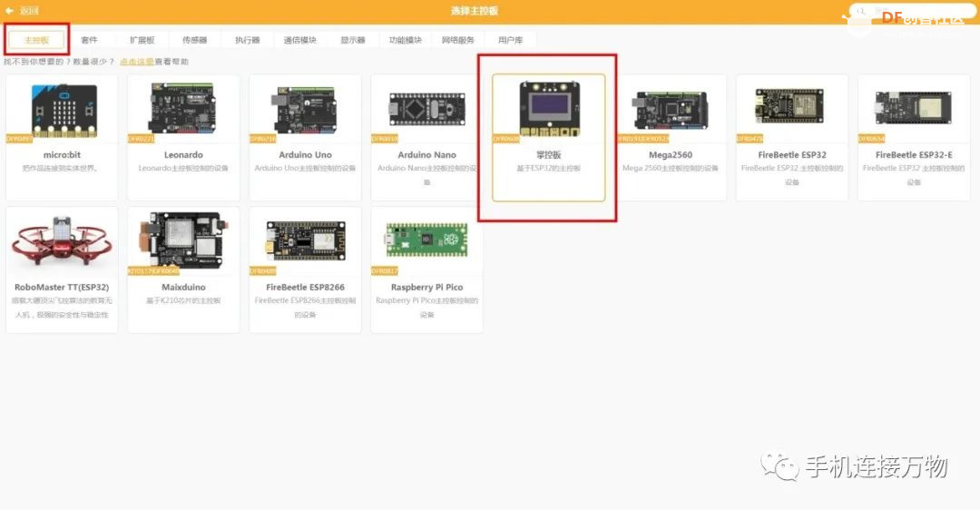Viewport: 980px width, 510px height.
Task: Select the 掌控板 ESP32 board card
Action: tap(549, 138)
